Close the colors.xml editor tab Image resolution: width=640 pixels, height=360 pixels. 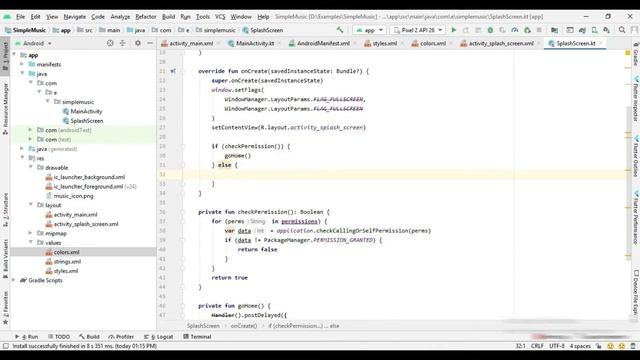click(x=451, y=43)
